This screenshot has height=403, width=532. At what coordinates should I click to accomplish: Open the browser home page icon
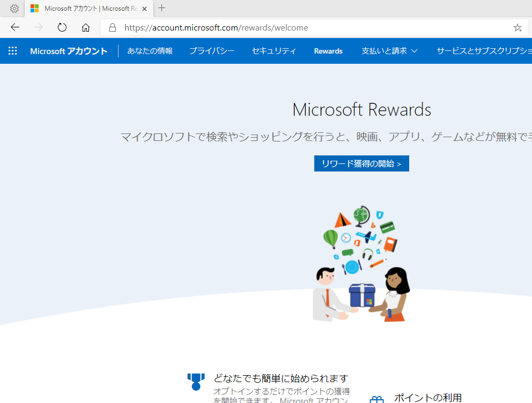point(86,27)
